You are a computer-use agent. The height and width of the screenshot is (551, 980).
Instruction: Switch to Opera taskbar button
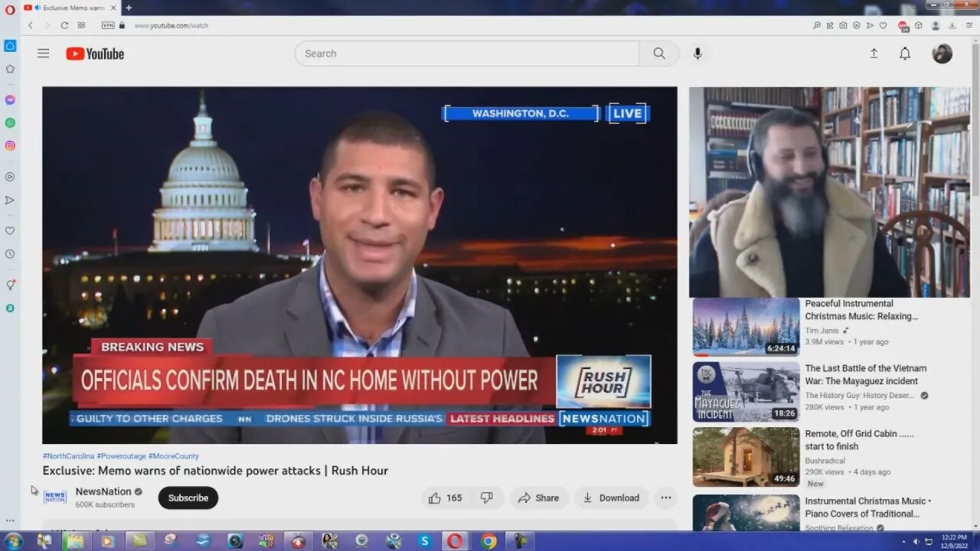tap(455, 541)
